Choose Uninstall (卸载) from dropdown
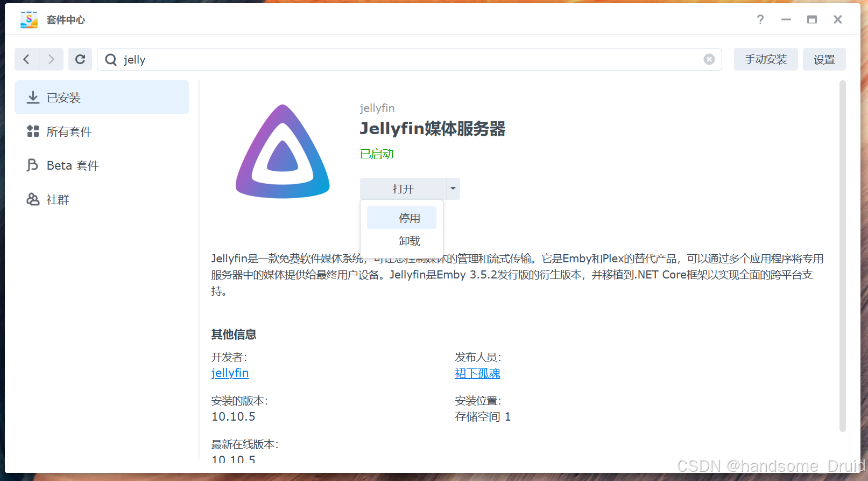This screenshot has height=481, width=868. pyautogui.click(x=401, y=241)
